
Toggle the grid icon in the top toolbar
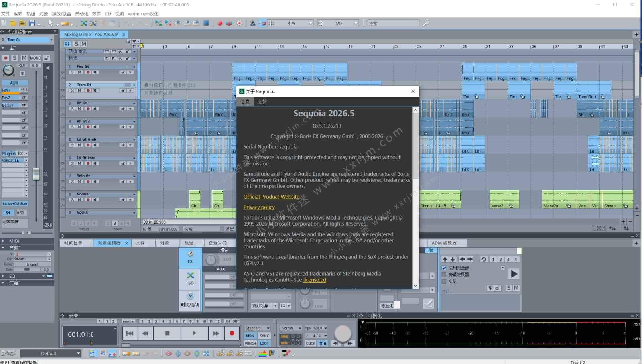272,23
